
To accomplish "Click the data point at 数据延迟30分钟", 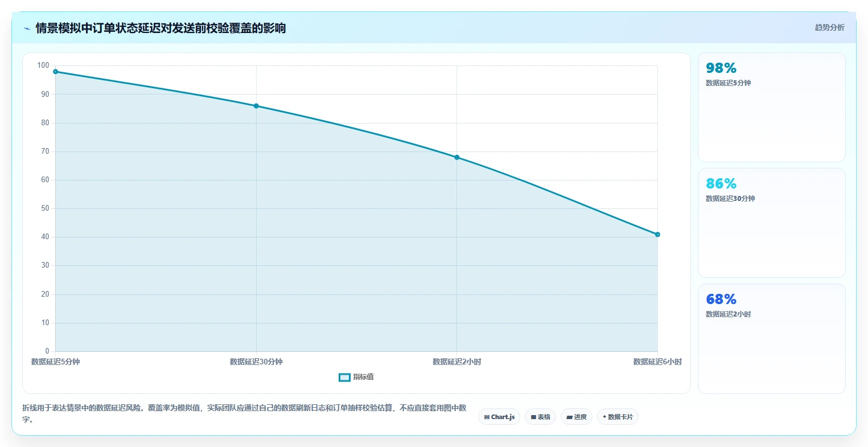I will (256, 106).
